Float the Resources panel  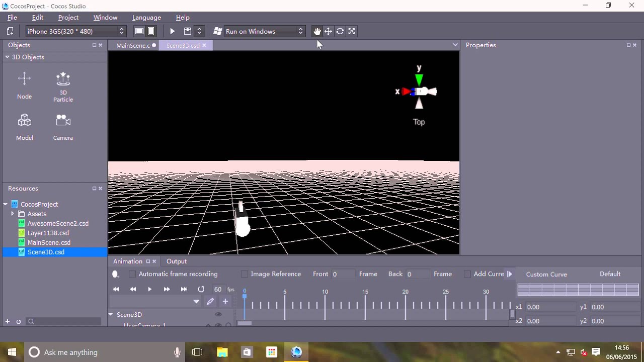(x=94, y=189)
